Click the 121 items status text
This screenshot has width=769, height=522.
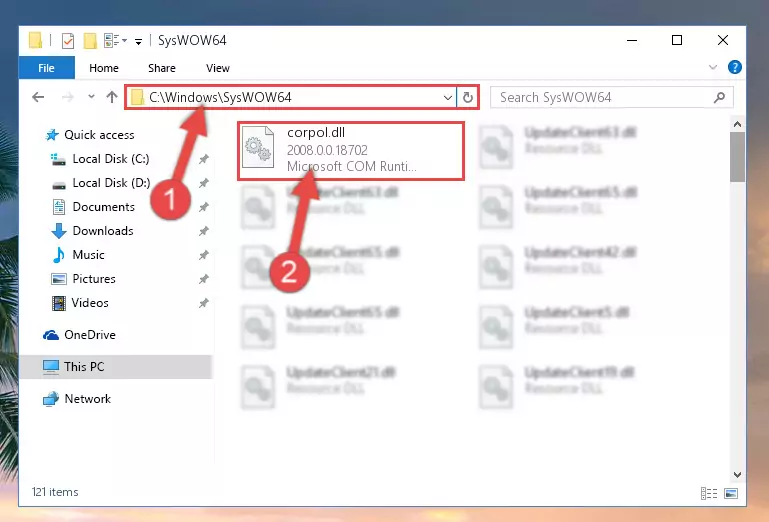[55, 492]
